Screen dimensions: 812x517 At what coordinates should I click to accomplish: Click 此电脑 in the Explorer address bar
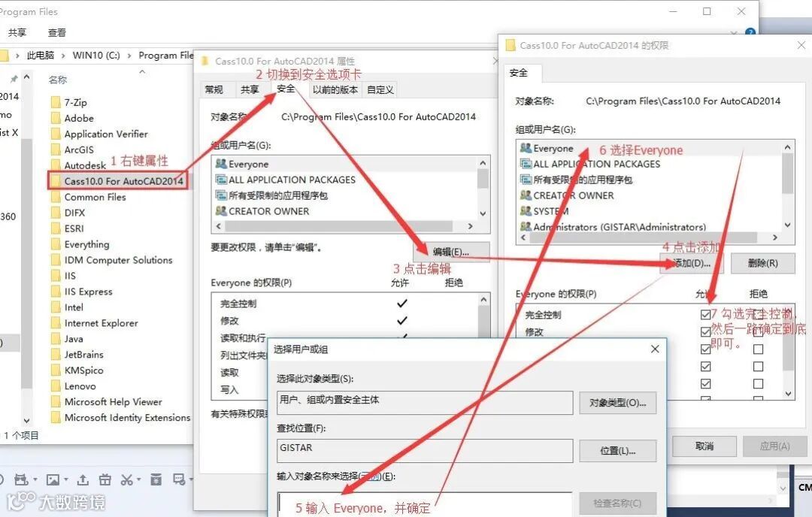41,56
